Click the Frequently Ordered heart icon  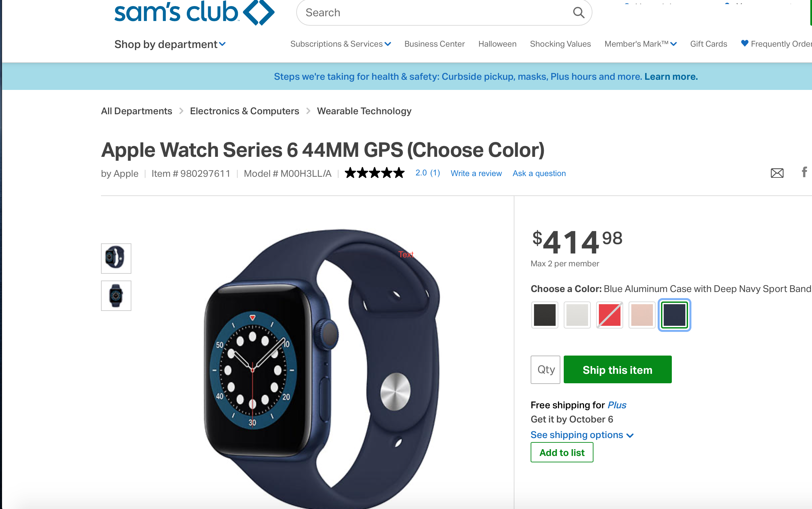click(x=744, y=43)
